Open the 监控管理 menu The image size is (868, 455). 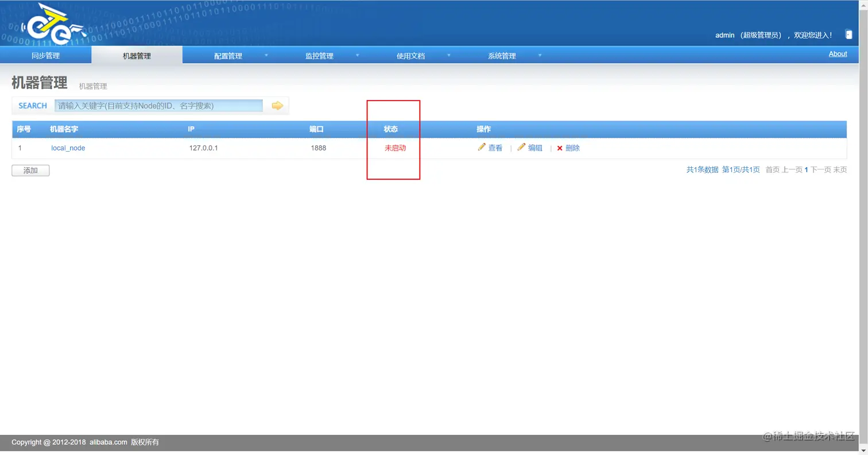point(319,56)
